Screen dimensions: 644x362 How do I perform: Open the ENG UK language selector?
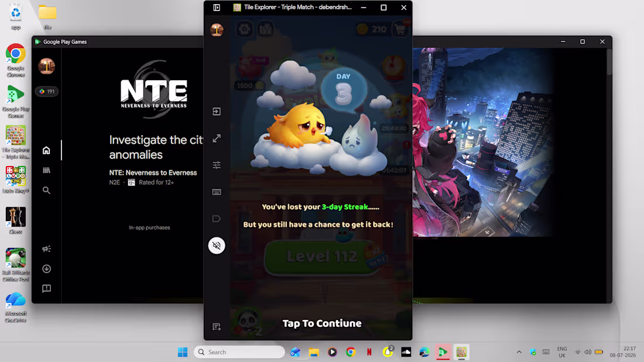tap(562, 352)
